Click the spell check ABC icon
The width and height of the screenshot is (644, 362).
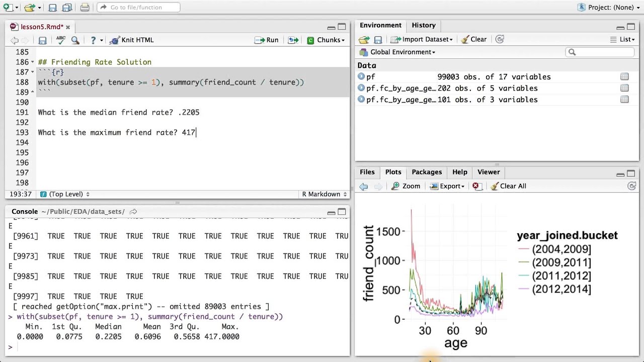61,40
